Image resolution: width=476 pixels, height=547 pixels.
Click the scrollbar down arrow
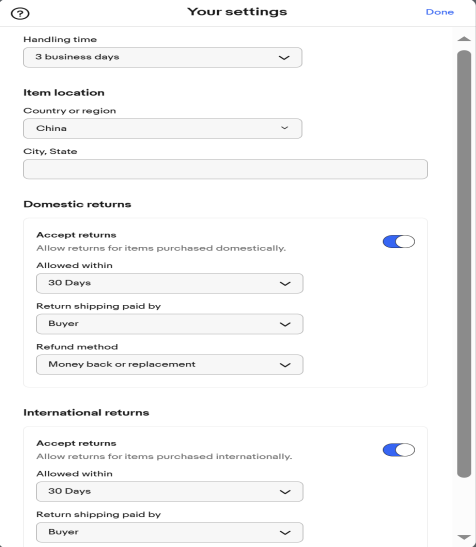pyautogui.click(x=464, y=537)
